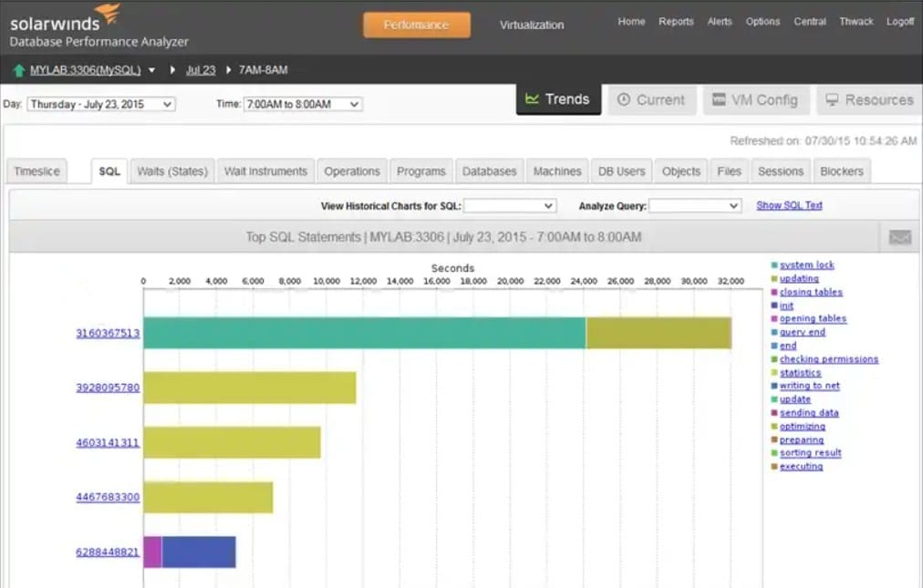The height and width of the screenshot is (588, 923).
Task: Click the Jul 23 breadcrumb link
Action: [x=201, y=70]
